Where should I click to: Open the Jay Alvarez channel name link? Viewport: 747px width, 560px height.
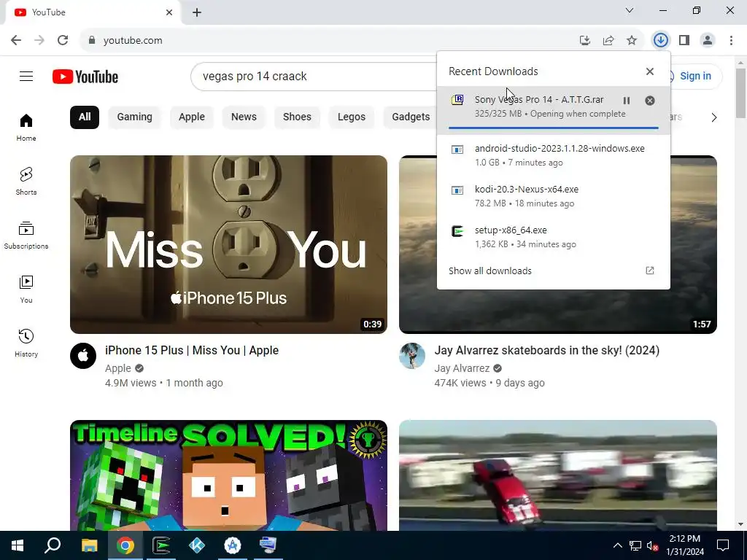pos(462,368)
